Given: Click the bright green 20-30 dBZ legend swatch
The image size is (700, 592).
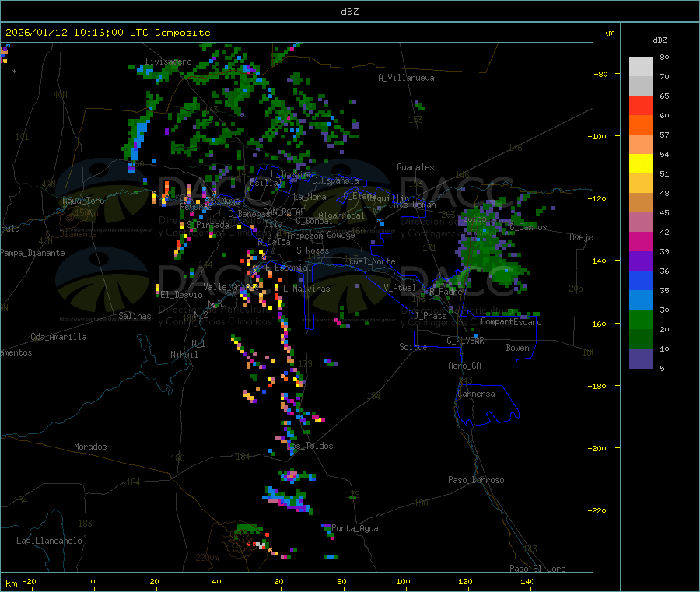Looking at the screenshot, I should tap(641, 319).
